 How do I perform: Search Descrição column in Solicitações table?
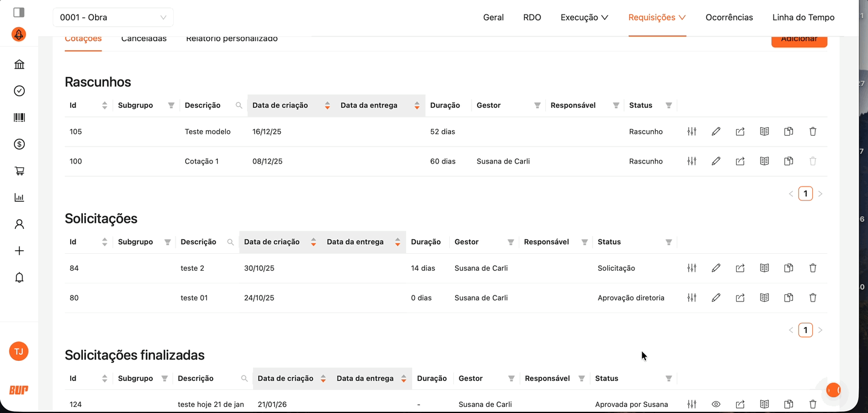coord(231,242)
